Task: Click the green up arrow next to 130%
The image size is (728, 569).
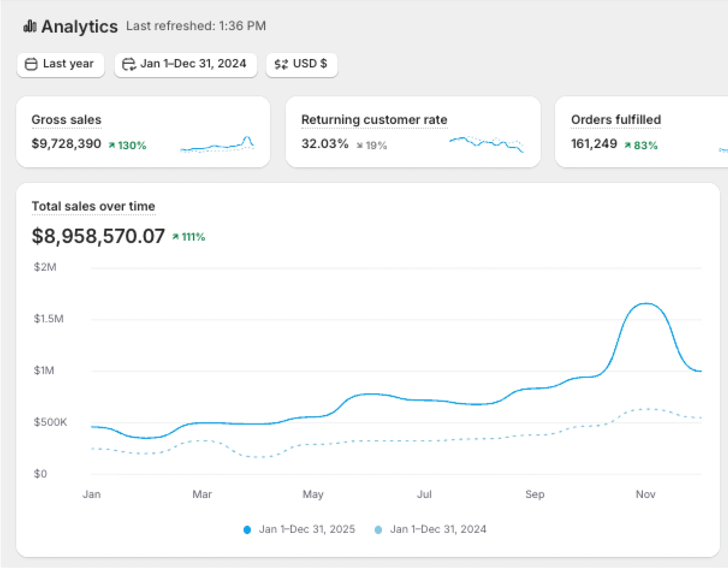Action: coord(112,145)
